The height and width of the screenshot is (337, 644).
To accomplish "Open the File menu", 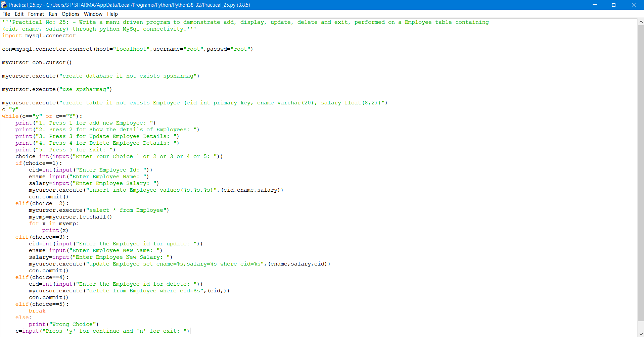I will click(x=6, y=14).
